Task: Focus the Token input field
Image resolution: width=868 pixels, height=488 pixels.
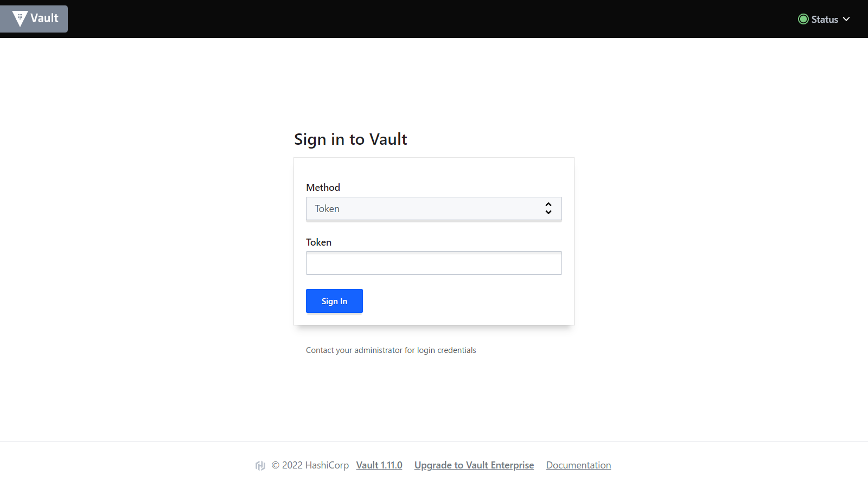Action: (433, 264)
